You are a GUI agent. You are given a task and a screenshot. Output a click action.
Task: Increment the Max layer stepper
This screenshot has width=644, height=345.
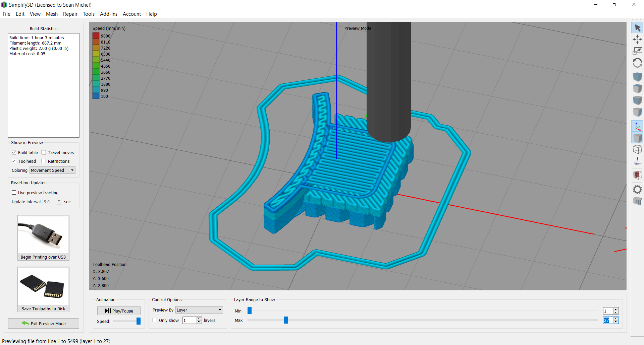pyautogui.click(x=616, y=319)
